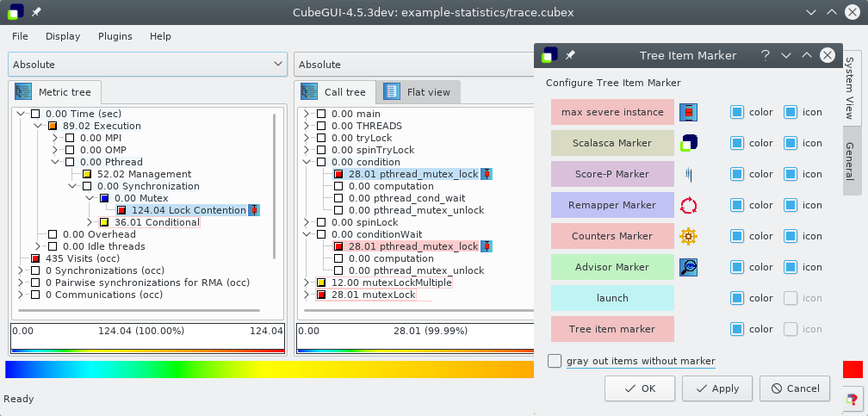Open the Help menu

coord(160,36)
